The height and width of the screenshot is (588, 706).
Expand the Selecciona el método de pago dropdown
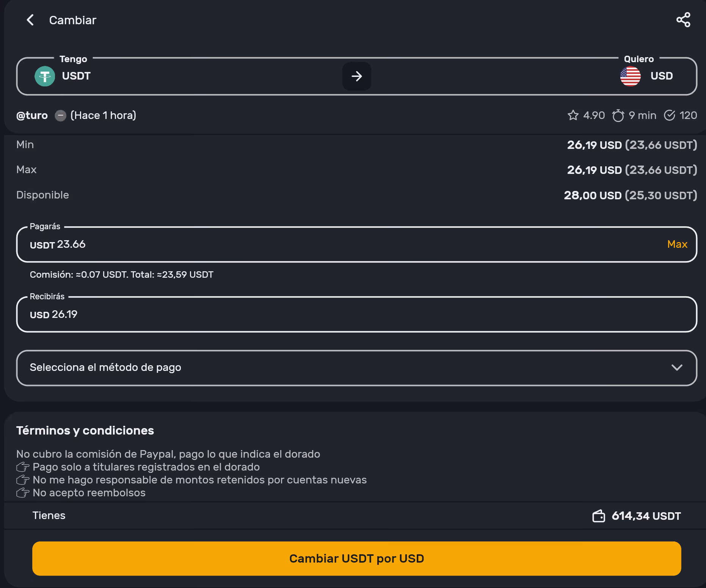356,368
